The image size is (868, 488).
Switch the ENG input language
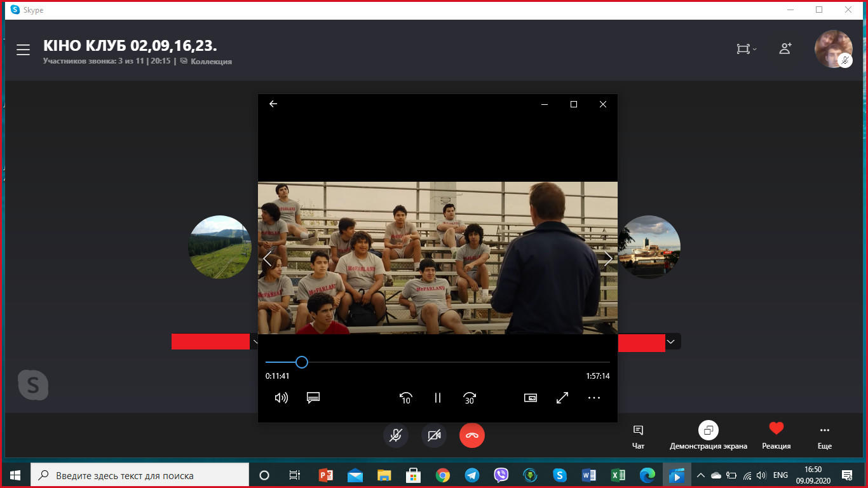tap(780, 475)
